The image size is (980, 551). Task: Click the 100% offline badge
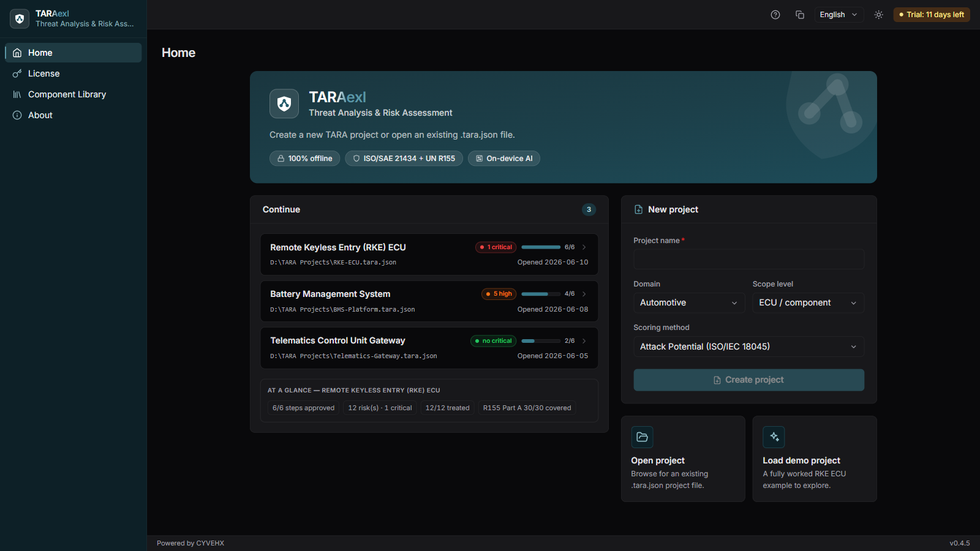304,159
